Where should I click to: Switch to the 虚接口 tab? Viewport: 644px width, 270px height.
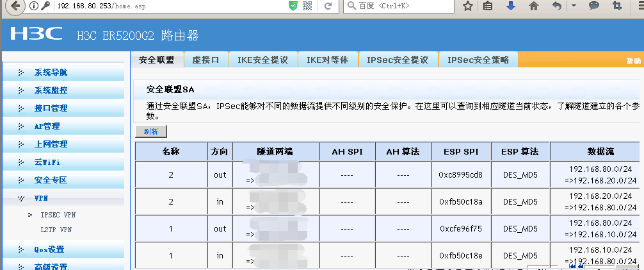205,60
